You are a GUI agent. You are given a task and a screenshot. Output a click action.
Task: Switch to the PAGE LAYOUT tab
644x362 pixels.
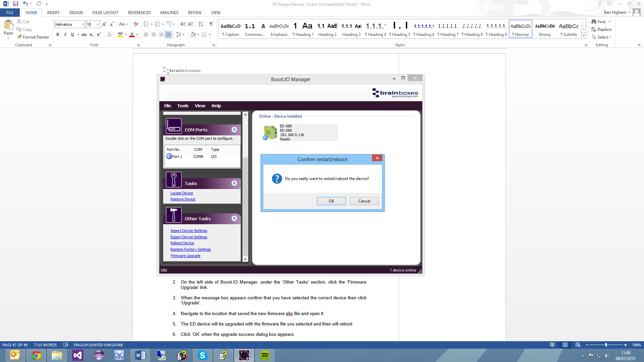(105, 13)
